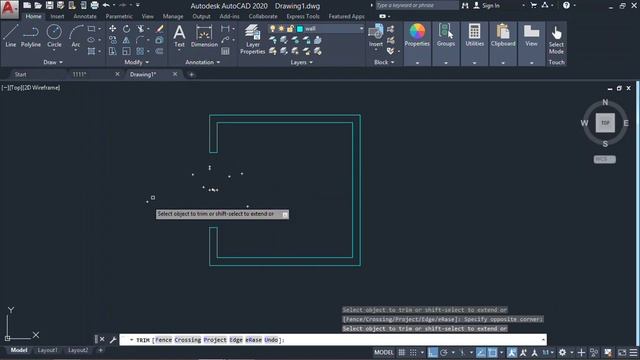Activate the Stretch tool

(112, 51)
